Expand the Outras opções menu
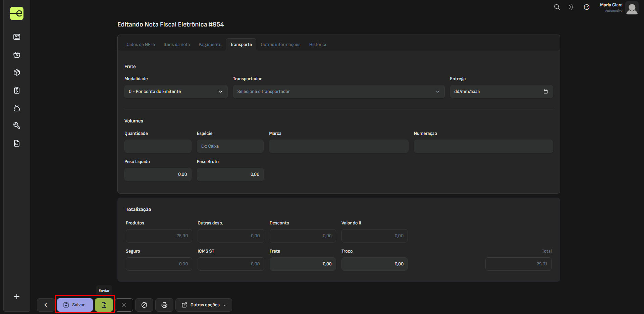Image resolution: width=644 pixels, height=314 pixels. 204,305
